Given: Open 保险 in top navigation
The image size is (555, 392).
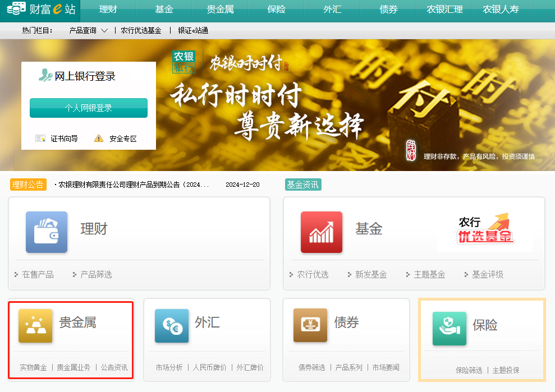Looking at the screenshot, I should coord(277,10).
